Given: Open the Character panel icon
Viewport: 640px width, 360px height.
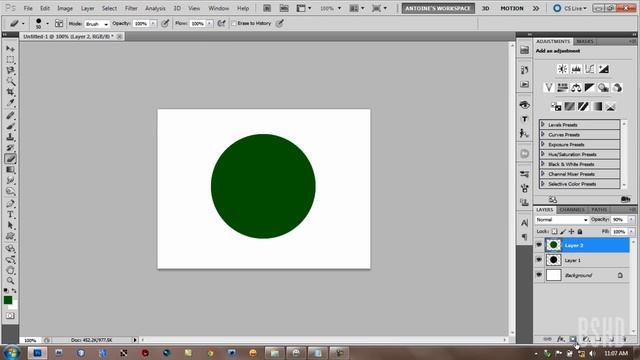Looking at the screenshot, I should click(524, 223).
